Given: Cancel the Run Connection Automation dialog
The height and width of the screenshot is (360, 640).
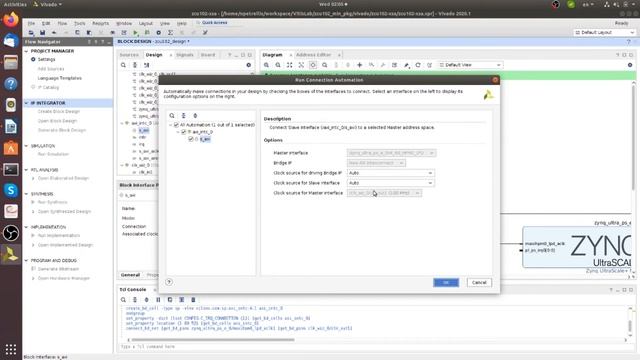Looking at the screenshot, I should tap(479, 282).
